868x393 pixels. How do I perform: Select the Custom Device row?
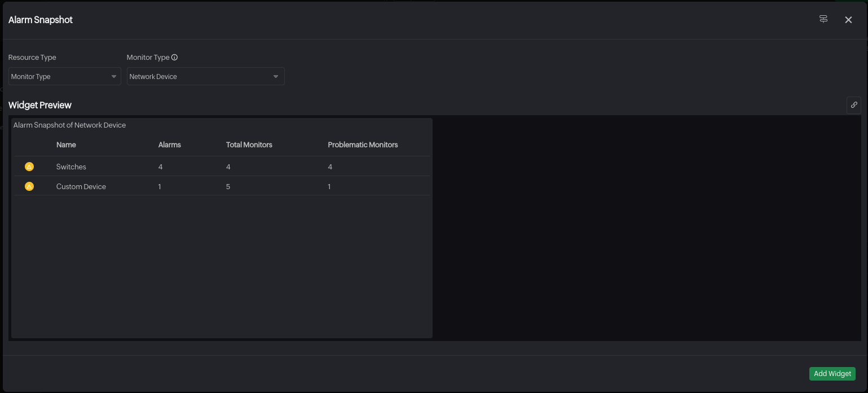(x=81, y=186)
